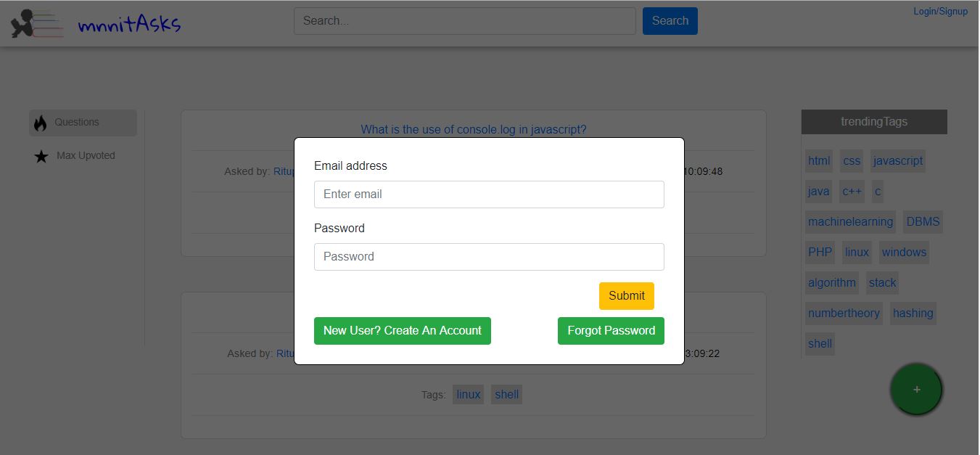
Task: Open the Login/Signup link
Action: (940, 11)
